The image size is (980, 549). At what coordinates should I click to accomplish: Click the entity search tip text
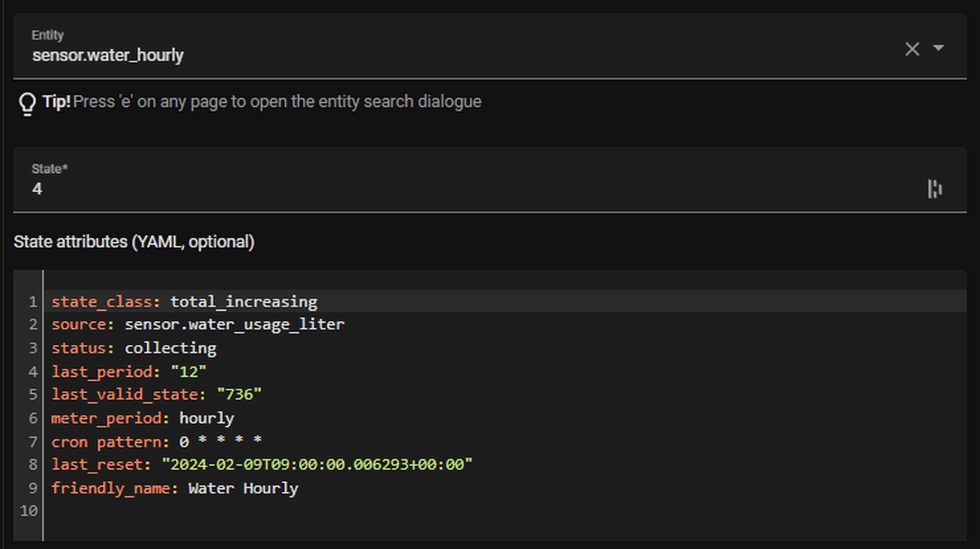pyautogui.click(x=277, y=102)
